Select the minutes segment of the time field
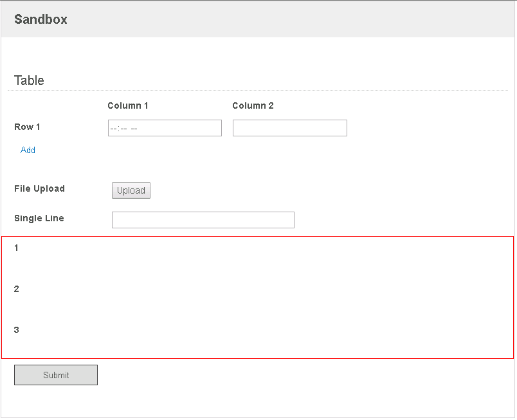 [x=123, y=129]
